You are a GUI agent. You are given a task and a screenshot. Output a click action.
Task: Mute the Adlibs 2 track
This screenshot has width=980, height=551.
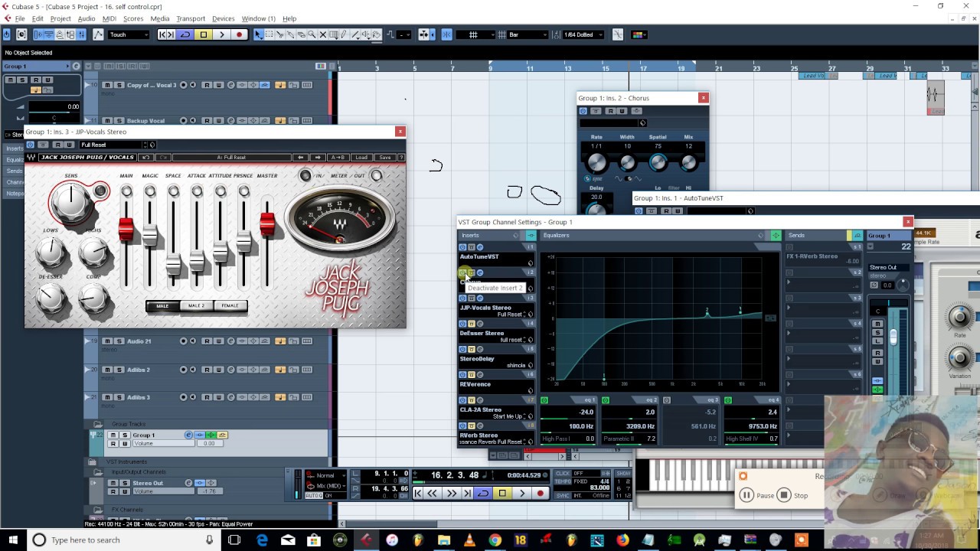click(x=107, y=370)
